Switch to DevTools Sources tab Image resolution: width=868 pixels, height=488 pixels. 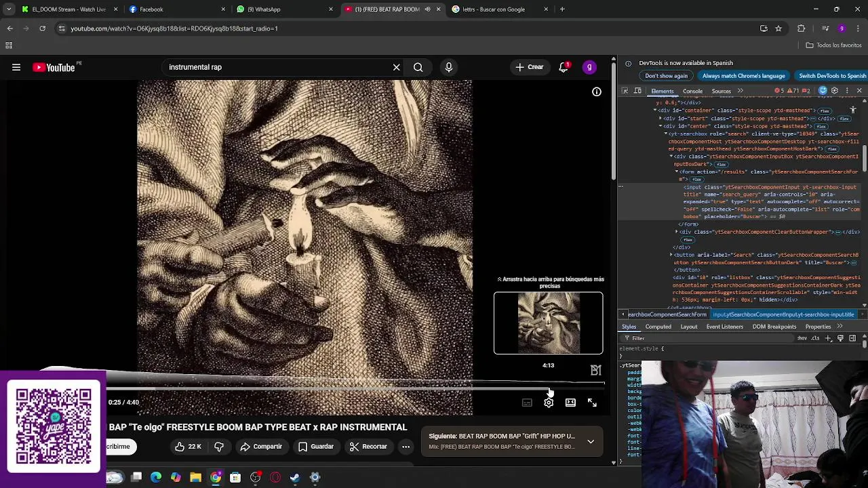721,91
